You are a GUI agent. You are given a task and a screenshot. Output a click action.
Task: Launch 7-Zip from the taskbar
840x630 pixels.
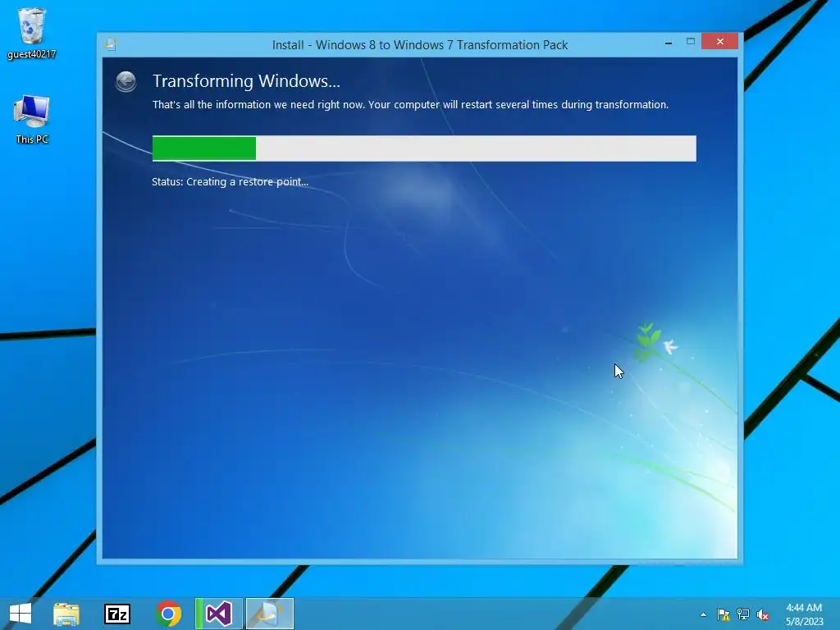(x=117, y=614)
